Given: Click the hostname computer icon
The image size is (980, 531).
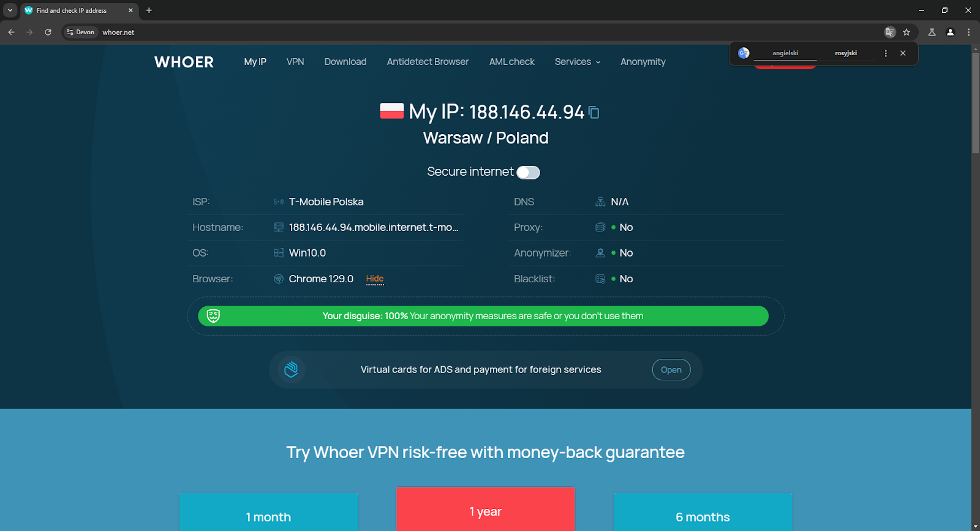Looking at the screenshot, I should (279, 227).
